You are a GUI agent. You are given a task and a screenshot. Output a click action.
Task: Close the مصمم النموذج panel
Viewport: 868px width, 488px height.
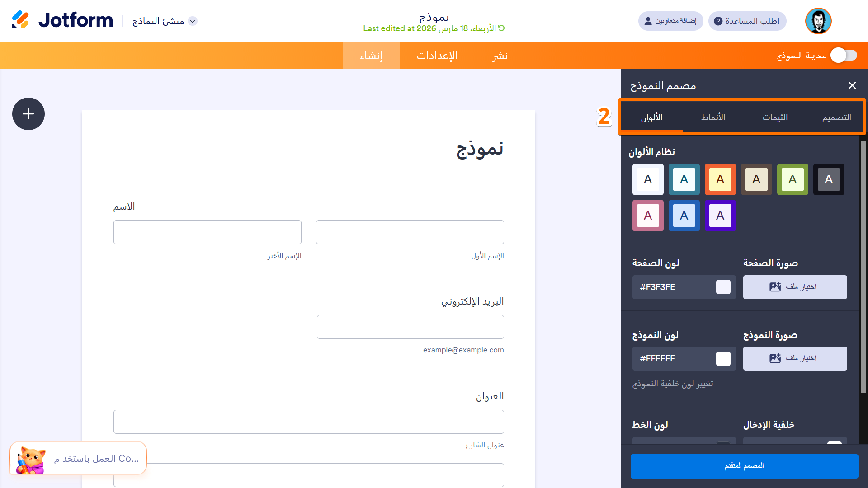point(852,85)
